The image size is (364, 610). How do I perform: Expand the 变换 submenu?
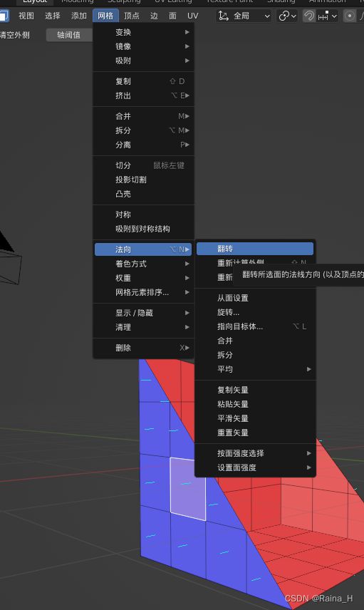pyautogui.click(x=143, y=32)
